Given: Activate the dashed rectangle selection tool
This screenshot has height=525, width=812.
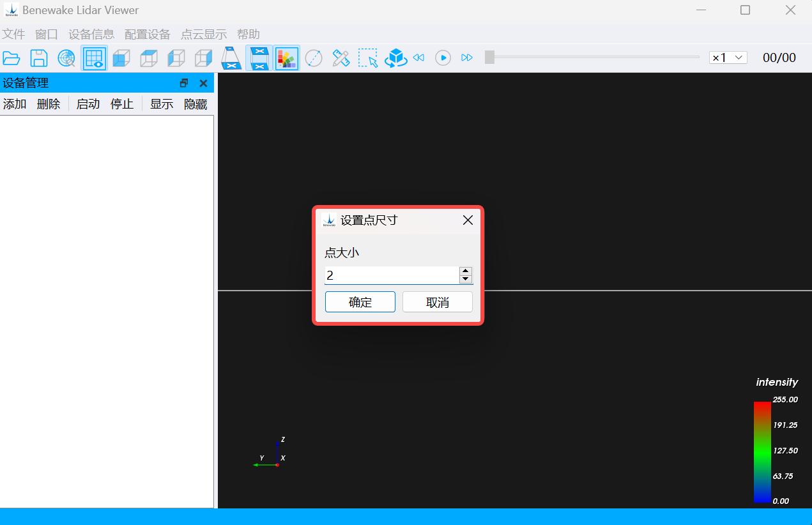Looking at the screenshot, I should tap(368, 58).
